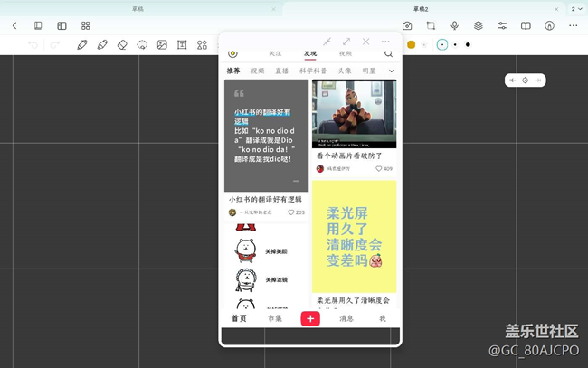
Task: Open post title 看个动画片看破防了
Action: pyautogui.click(x=349, y=156)
